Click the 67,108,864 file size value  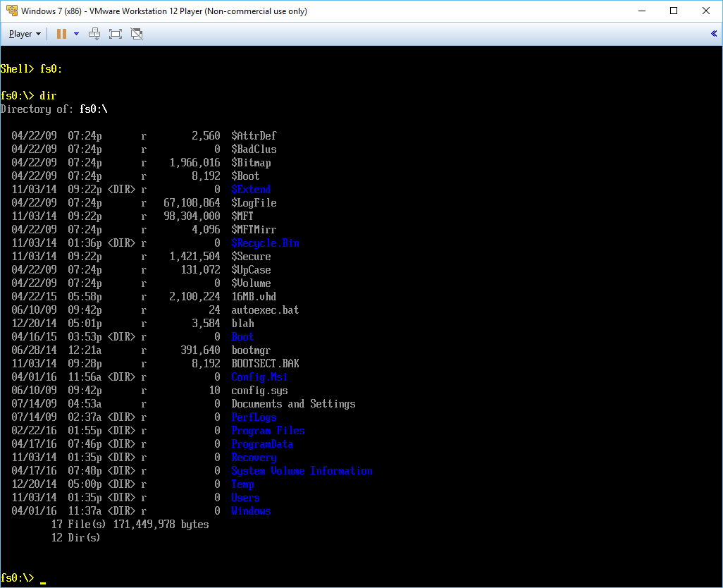pos(192,202)
